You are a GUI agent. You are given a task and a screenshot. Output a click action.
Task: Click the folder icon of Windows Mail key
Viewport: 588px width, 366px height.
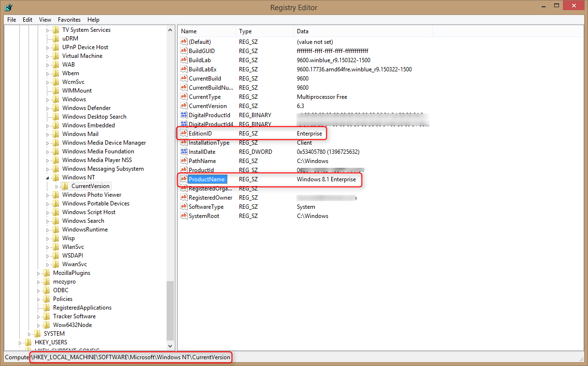click(x=56, y=134)
